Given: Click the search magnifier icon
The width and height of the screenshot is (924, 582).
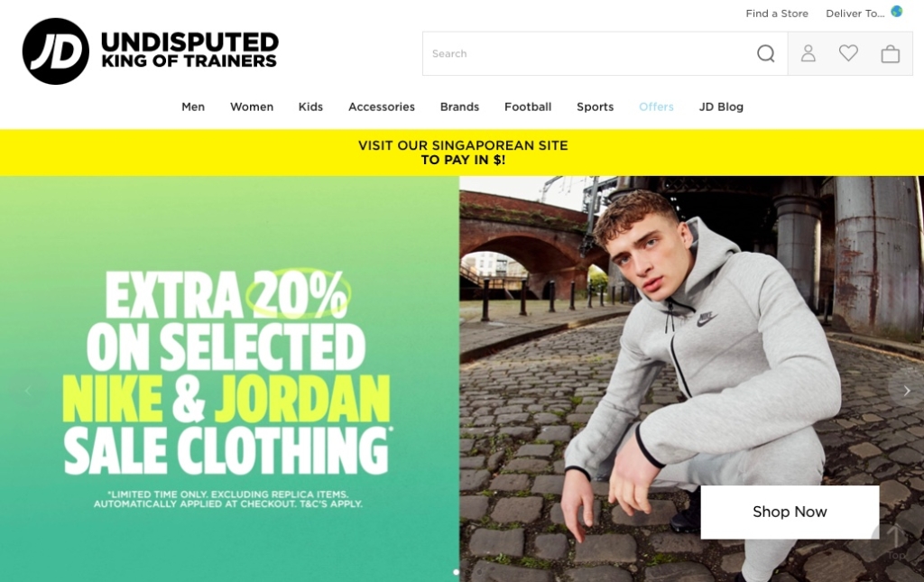Looking at the screenshot, I should pyautogui.click(x=765, y=53).
